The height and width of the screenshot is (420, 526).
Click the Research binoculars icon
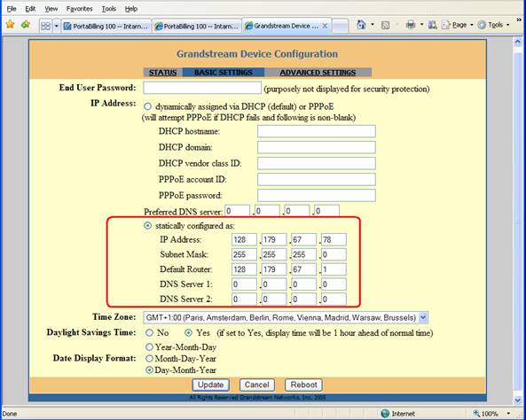coord(433,25)
